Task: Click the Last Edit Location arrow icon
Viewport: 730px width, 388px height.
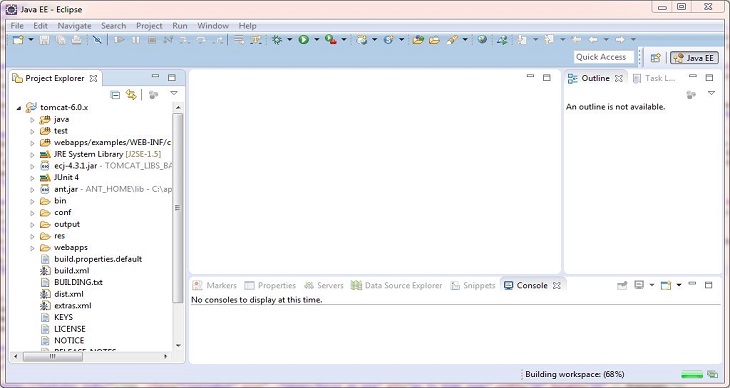Action: (576, 40)
